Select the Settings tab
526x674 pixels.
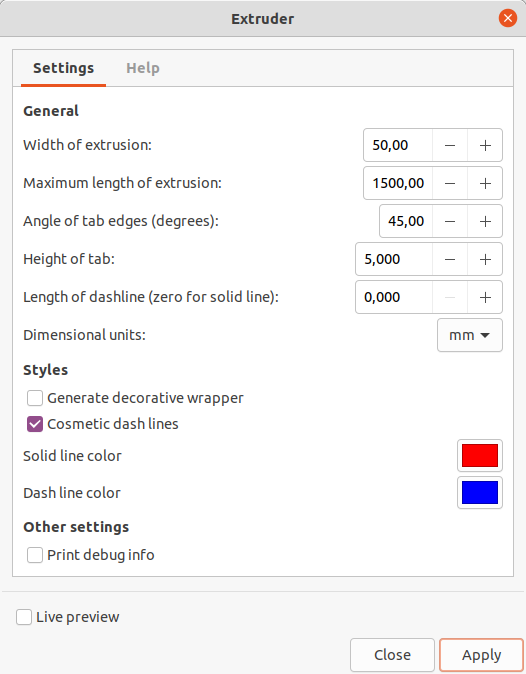coord(63,68)
